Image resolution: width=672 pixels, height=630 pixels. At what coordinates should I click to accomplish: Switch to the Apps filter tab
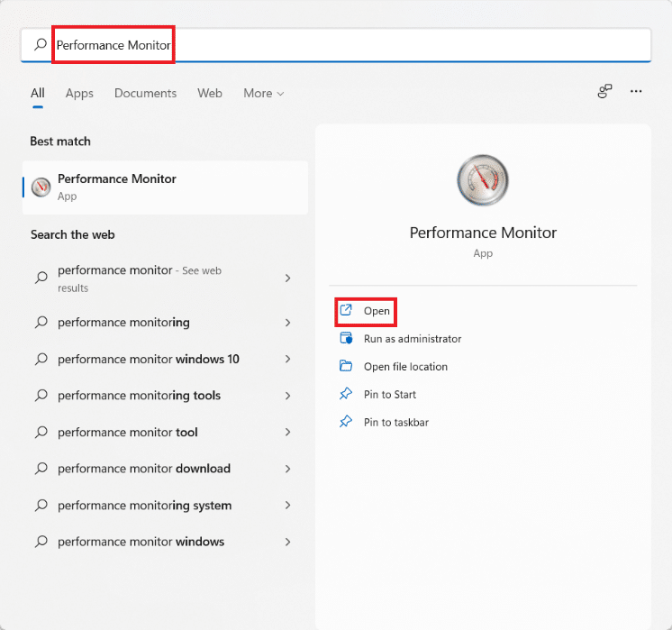(79, 94)
